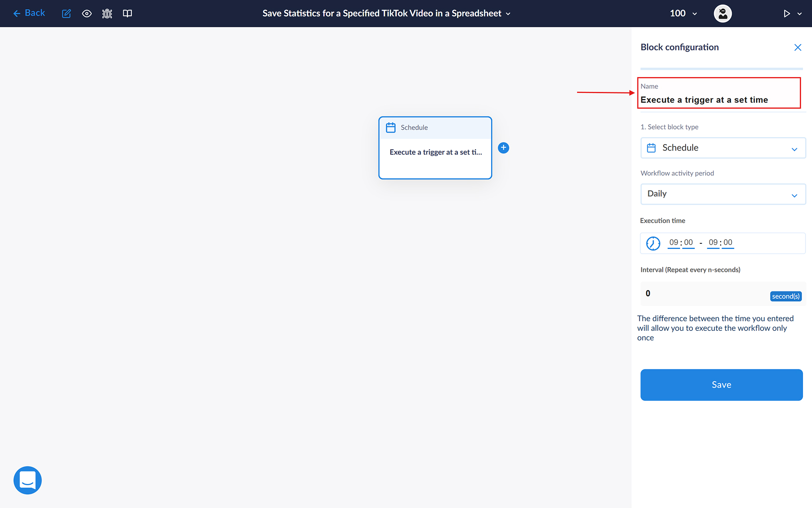
Task: Click the user profile avatar
Action: 723,14
